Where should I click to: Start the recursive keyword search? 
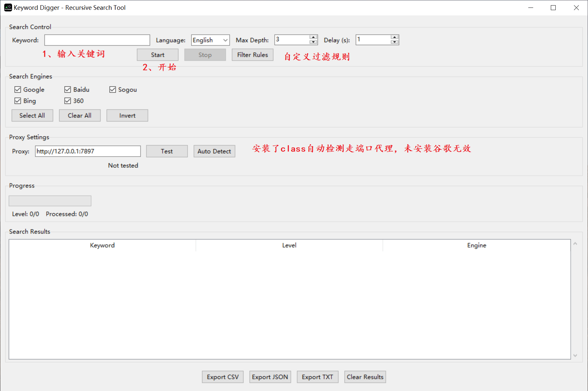pyautogui.click(x=158, y=55)
